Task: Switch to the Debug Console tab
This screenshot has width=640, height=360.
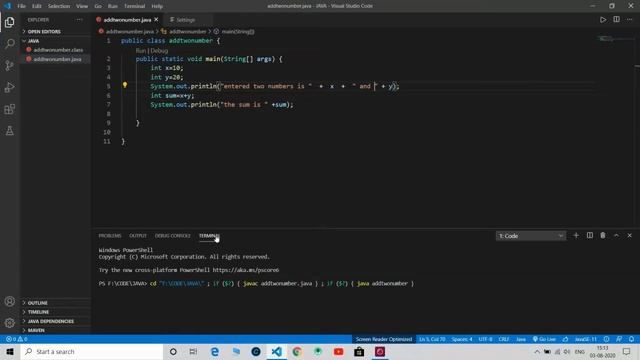Action: click(173, 236)
